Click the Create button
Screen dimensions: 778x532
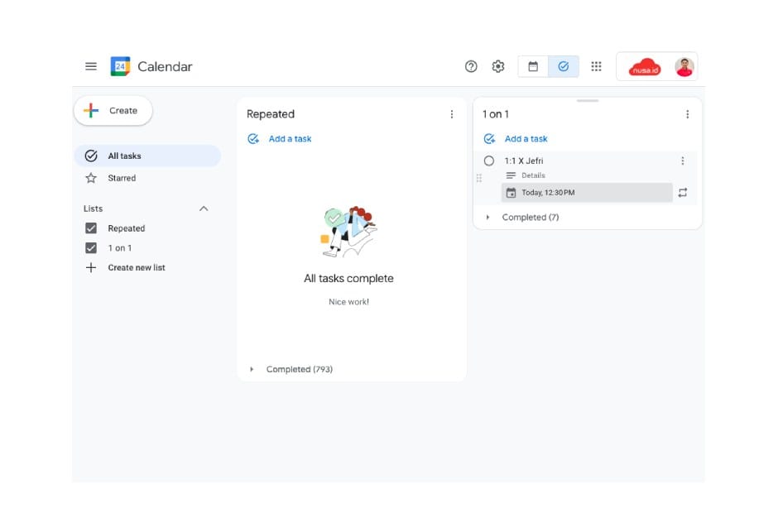pos(113,111)
